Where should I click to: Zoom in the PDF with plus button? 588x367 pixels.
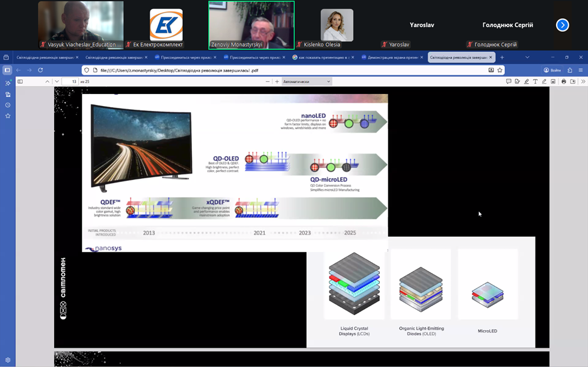click(277, 81)
